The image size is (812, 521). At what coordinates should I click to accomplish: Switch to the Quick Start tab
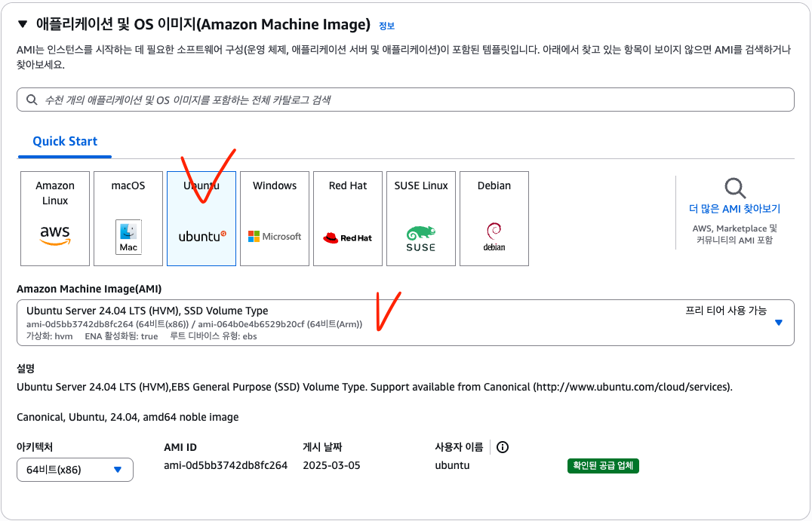tap(65, 141)
